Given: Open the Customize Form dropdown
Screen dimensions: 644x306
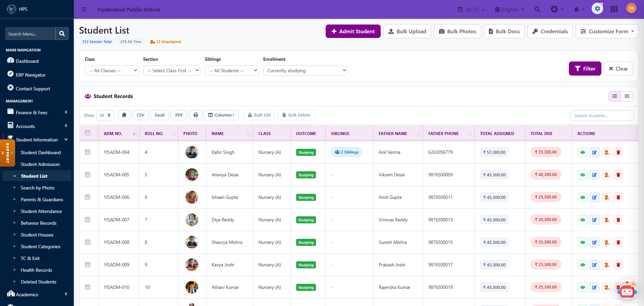Looking at the screenshot, I should point(607,31).
